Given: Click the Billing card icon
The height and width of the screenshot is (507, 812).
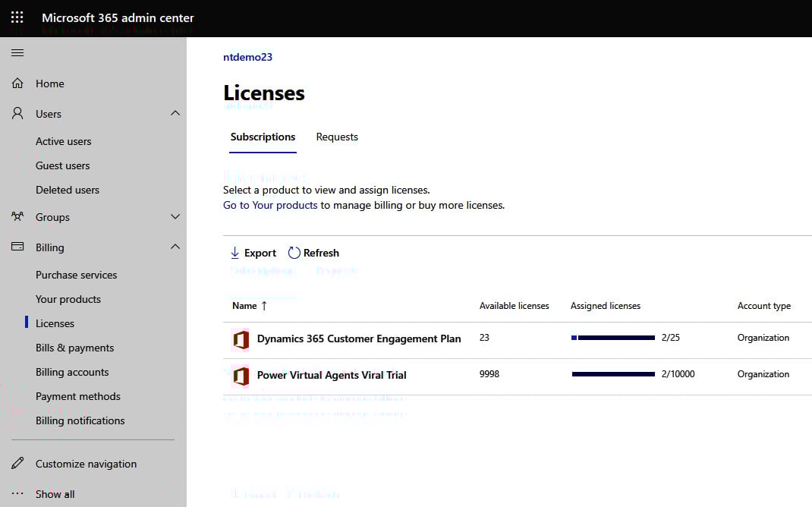Looking at the screenshot, I should (17, 247).
